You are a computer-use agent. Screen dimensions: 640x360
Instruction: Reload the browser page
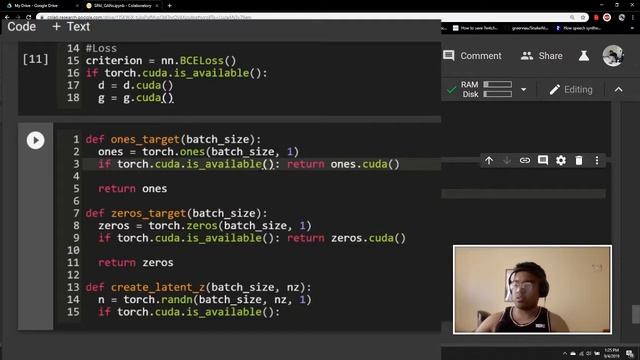(28, 17)
